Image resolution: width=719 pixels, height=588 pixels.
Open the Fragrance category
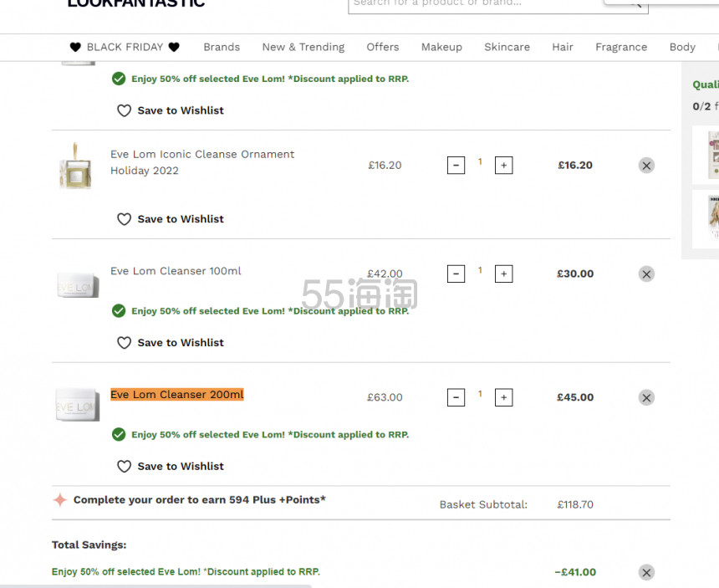pyautogui.click(x=621, y=47)
